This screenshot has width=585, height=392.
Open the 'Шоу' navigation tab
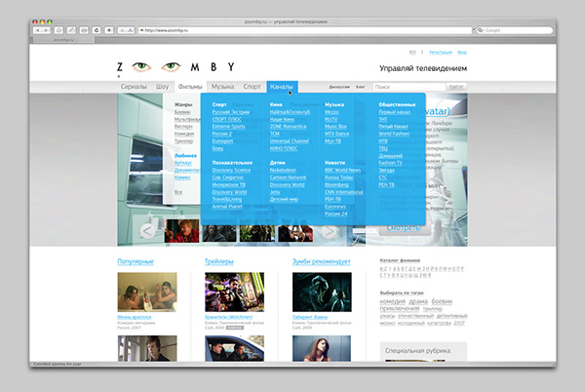pos(162,87)
